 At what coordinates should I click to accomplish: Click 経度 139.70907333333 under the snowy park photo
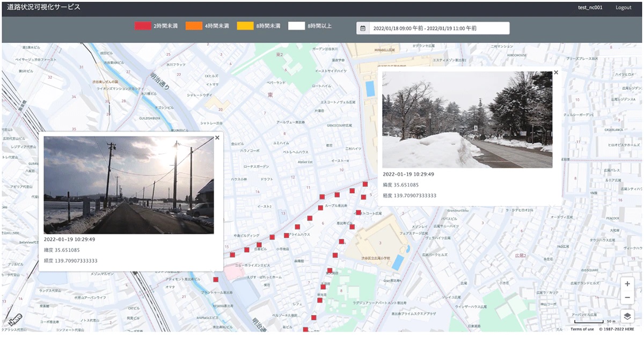[x=409, y=195]
